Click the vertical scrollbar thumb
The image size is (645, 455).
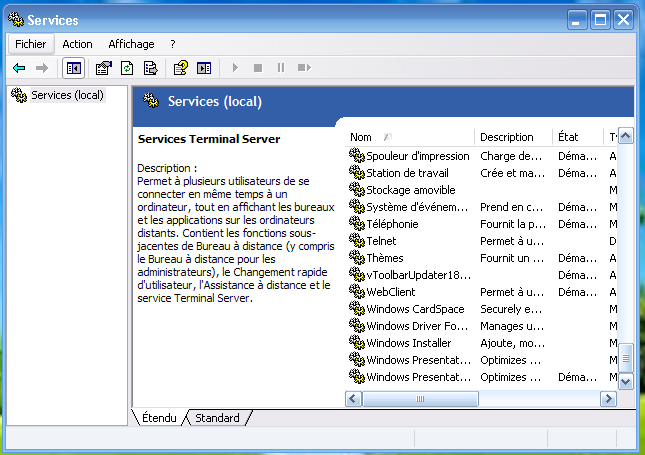pyautogui.click(x=626, y=358)
